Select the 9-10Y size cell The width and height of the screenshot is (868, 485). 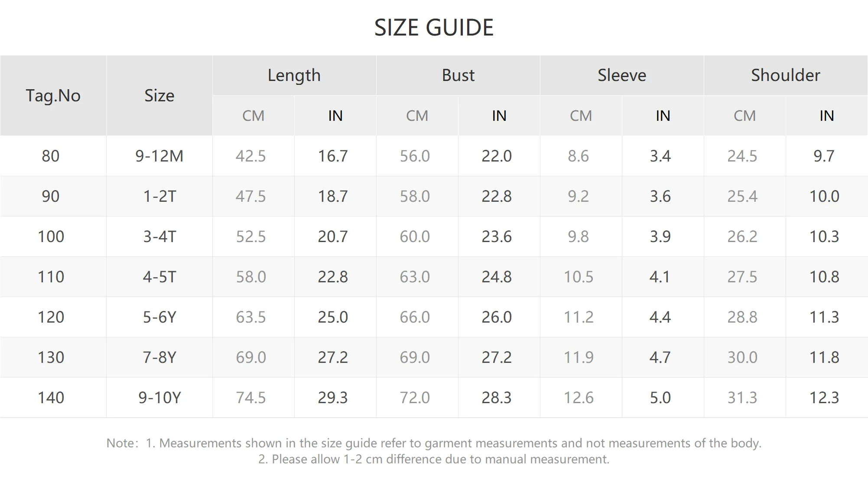click(159, 398)
